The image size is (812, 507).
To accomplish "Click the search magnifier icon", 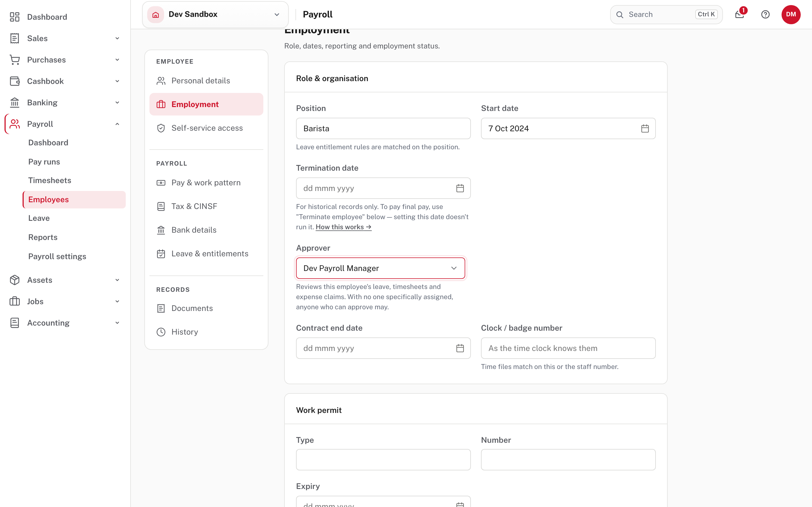I will pyautogui.click(x=620, y=14).
